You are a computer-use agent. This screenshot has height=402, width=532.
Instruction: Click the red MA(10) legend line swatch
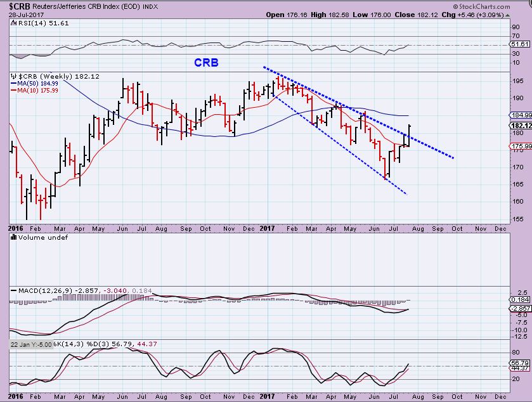click(14, 91)
